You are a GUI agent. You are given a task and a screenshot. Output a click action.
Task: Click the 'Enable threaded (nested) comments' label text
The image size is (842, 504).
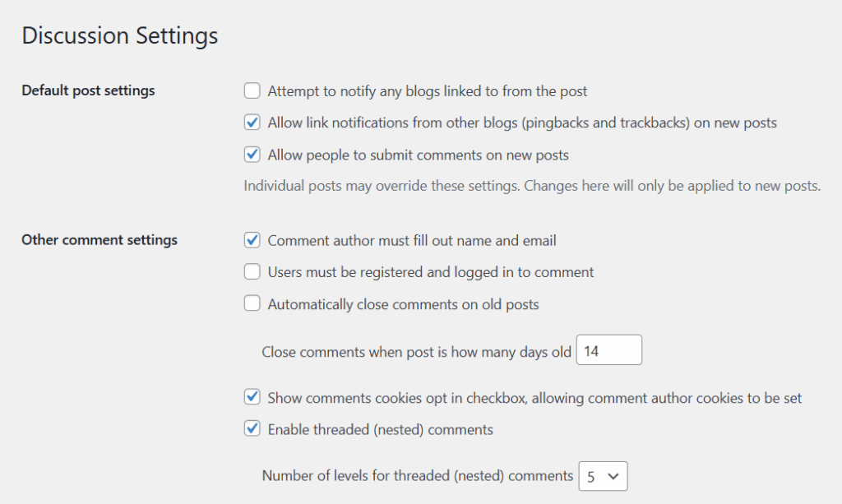(380, 429)
